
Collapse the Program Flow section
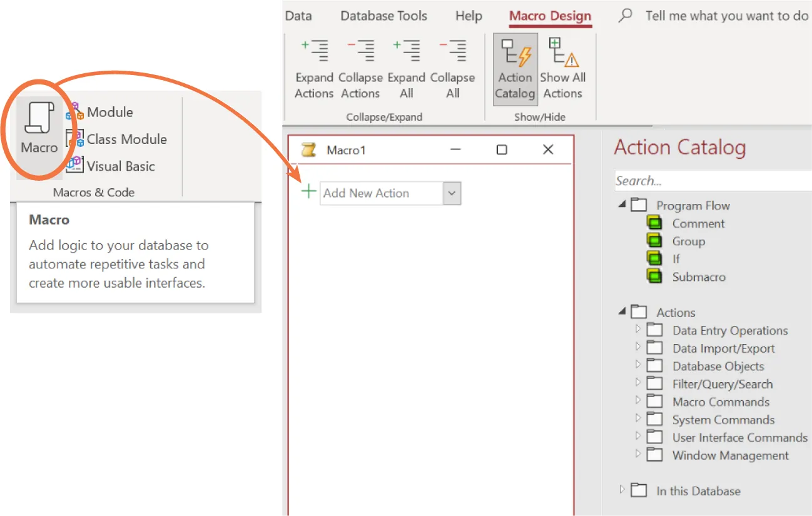point(622,205)
